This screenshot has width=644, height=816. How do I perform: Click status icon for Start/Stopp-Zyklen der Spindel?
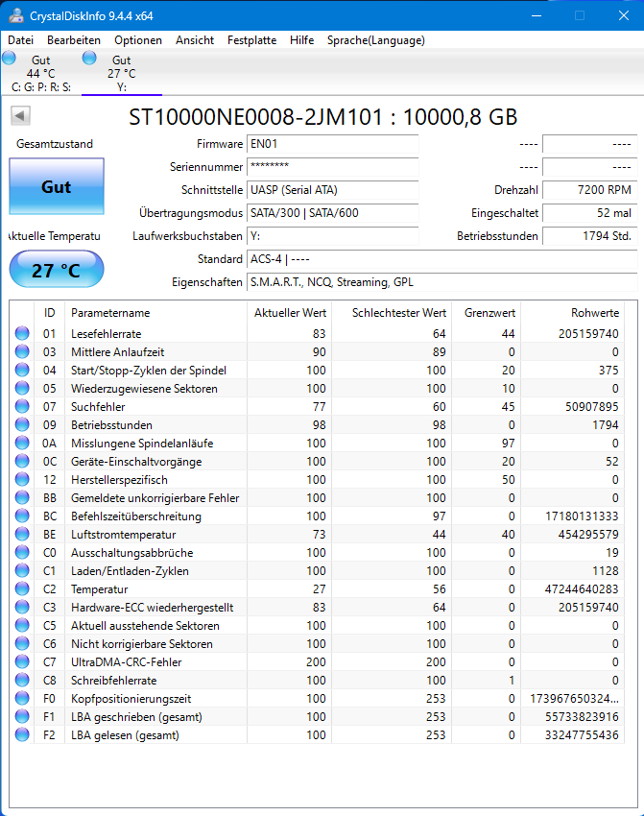[x=22, y=370]
